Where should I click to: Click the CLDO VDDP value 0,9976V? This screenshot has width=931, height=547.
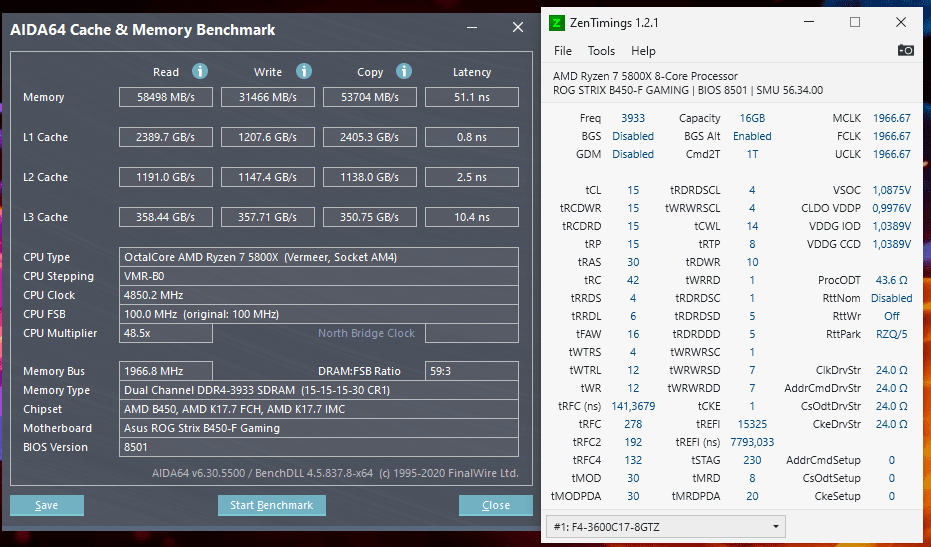891,208
